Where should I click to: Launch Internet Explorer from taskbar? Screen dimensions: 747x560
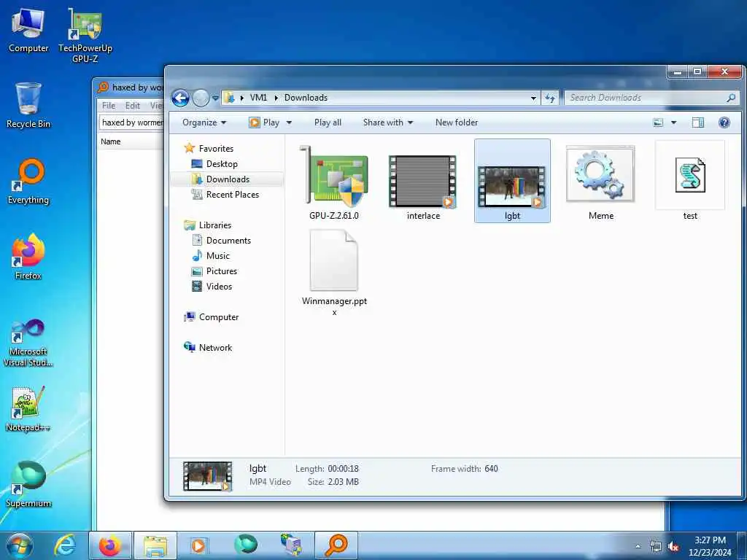pyautogui.click(x=64, y=545)
